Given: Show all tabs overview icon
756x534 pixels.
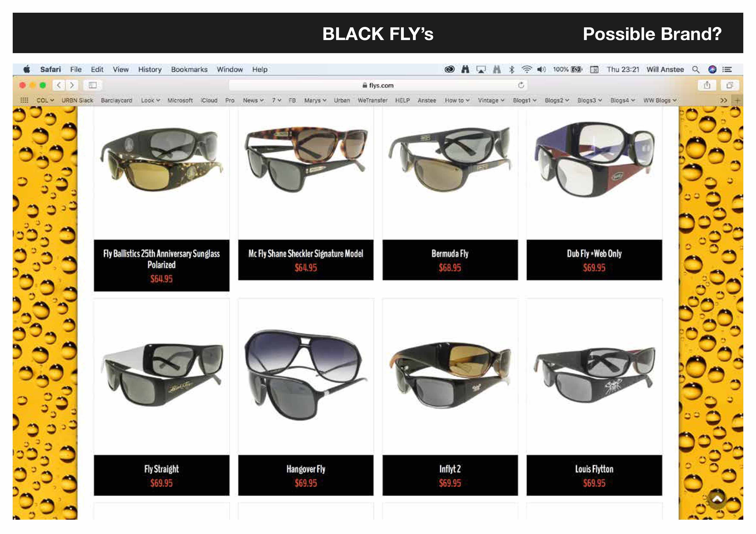Looking at the screenshot, I should pyautogui.click(x=730, y=85).
